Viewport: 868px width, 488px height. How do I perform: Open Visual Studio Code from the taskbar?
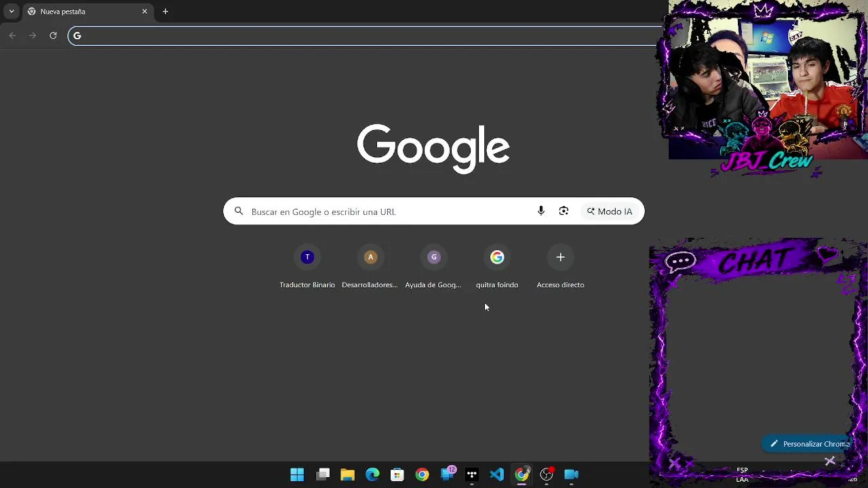(497, 474)
